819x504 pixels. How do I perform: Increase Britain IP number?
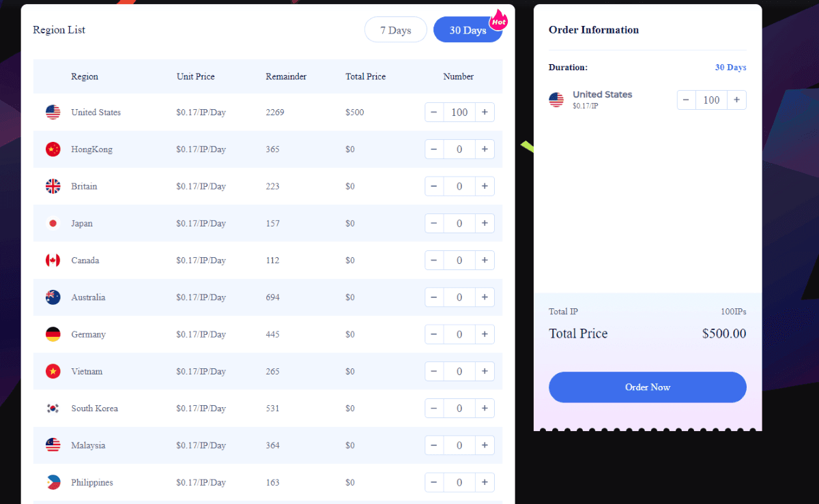(x=485, y=186)
